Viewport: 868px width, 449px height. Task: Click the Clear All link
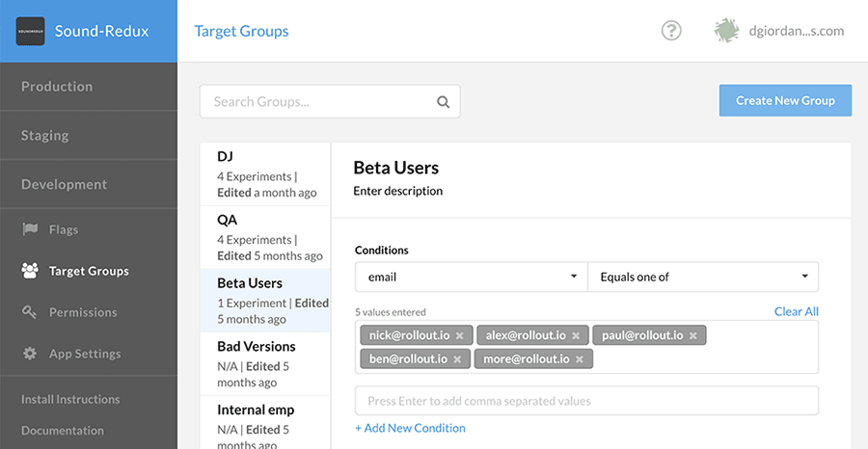[796, 311]
